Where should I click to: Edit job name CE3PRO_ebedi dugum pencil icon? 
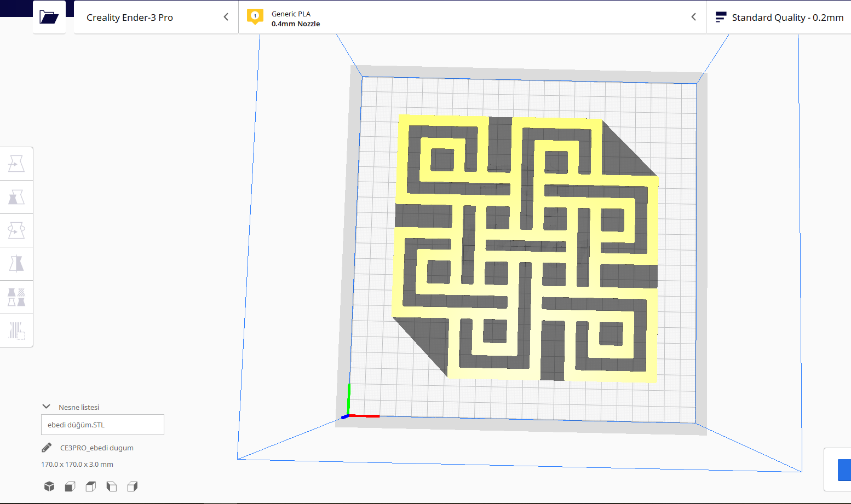(x=47, y=448)
